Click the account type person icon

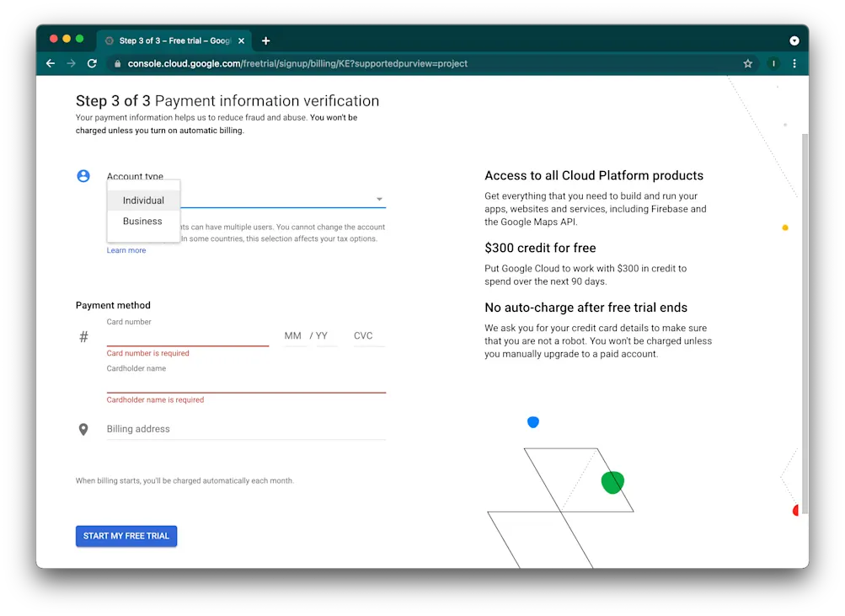[x=83, y=175]
